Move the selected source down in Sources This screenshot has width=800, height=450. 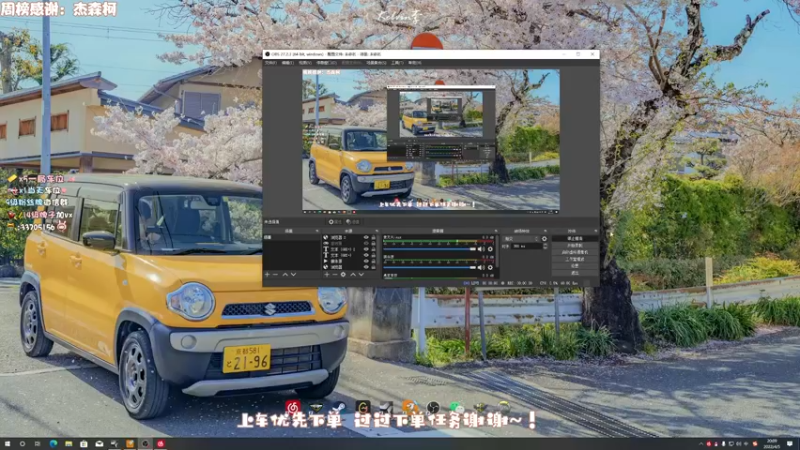click(361, 274)
